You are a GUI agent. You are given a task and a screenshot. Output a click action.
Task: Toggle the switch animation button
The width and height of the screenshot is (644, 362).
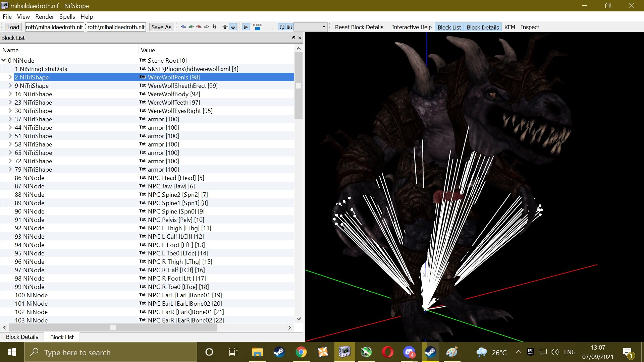click(290, 27)
